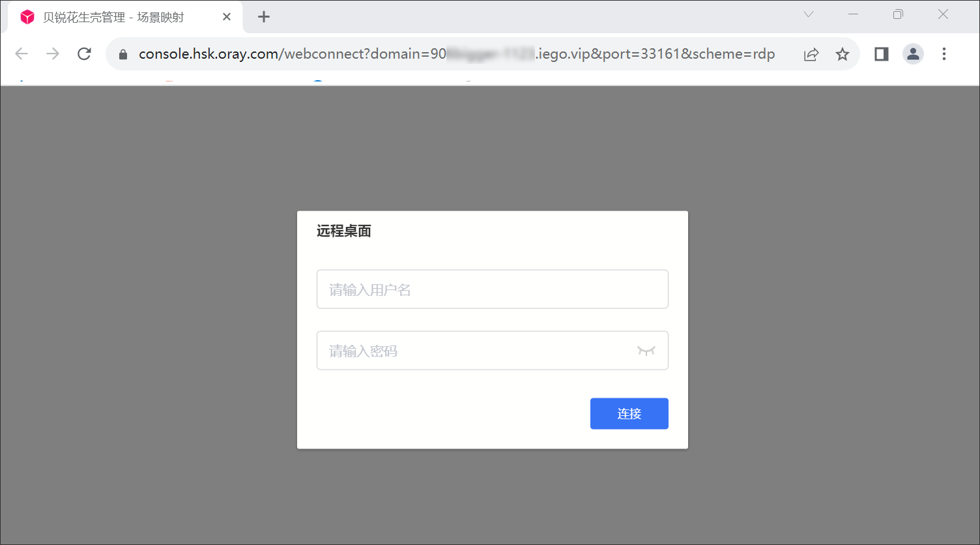Bookmark this page with the star
This screenshot has height=545, width=980.
843,54
